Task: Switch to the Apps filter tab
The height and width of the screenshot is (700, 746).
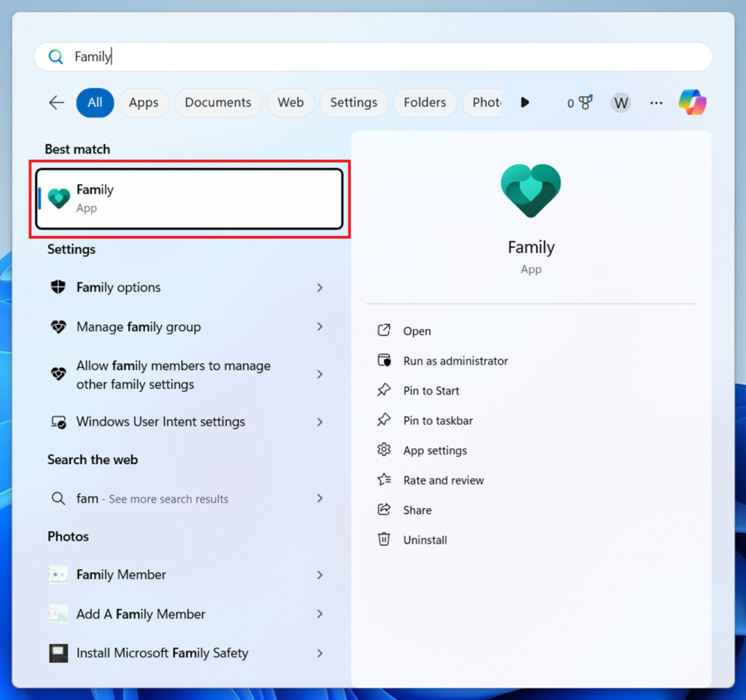Action: click(144, 103)
